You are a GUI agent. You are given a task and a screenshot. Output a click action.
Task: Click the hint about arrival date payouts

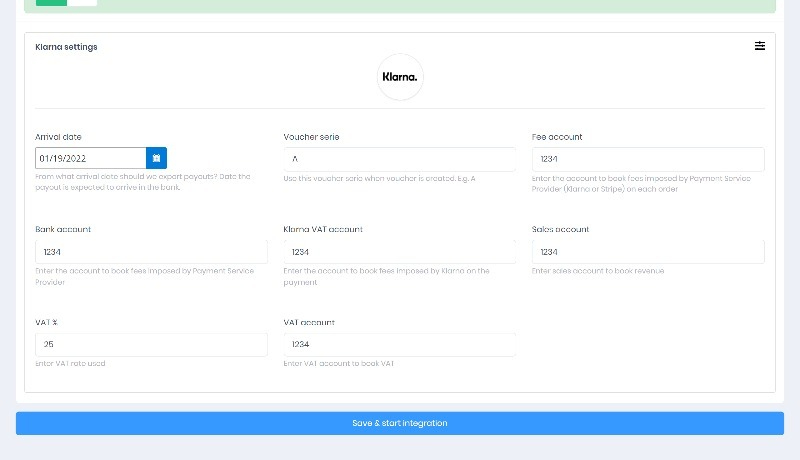(143, 182)
